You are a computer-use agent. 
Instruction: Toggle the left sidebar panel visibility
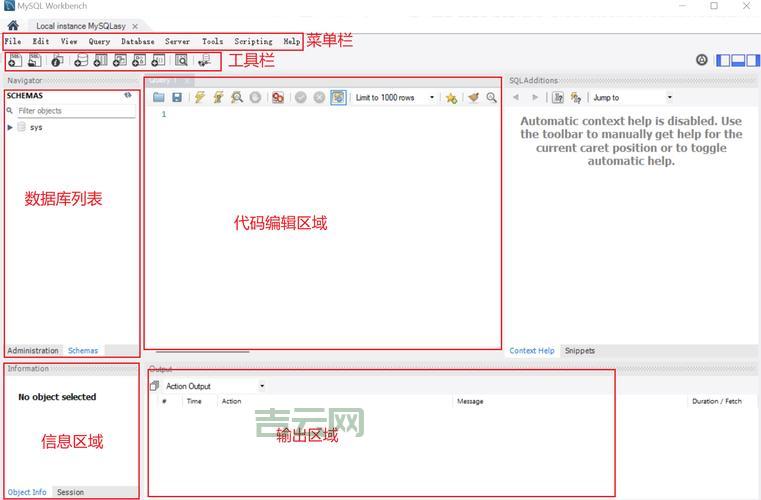click(723, 60)
